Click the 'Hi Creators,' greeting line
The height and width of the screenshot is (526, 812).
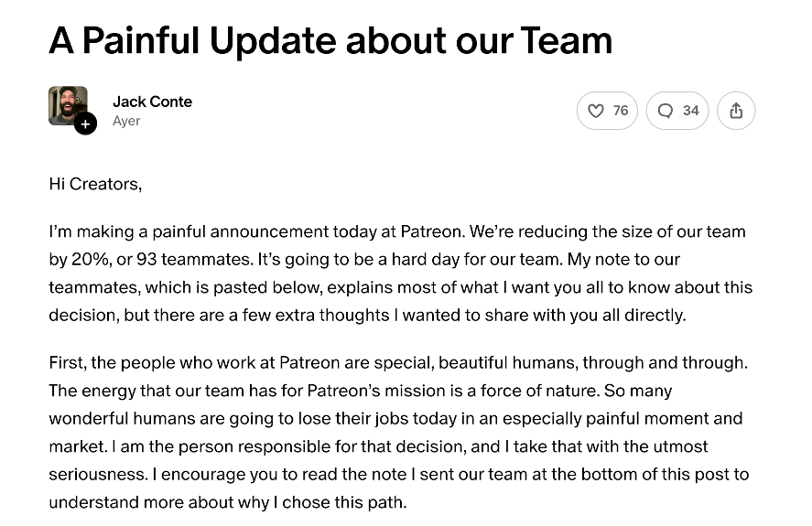95,184
